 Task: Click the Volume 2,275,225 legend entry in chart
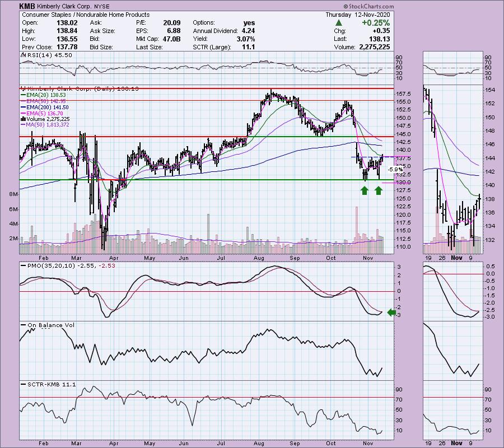click(x=45, y=119)
